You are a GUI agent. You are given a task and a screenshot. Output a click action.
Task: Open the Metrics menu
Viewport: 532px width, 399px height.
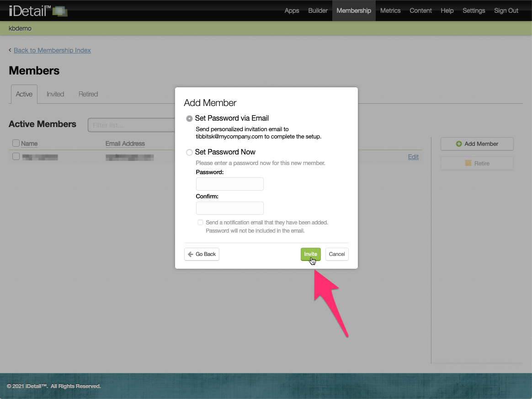point(390,11)
